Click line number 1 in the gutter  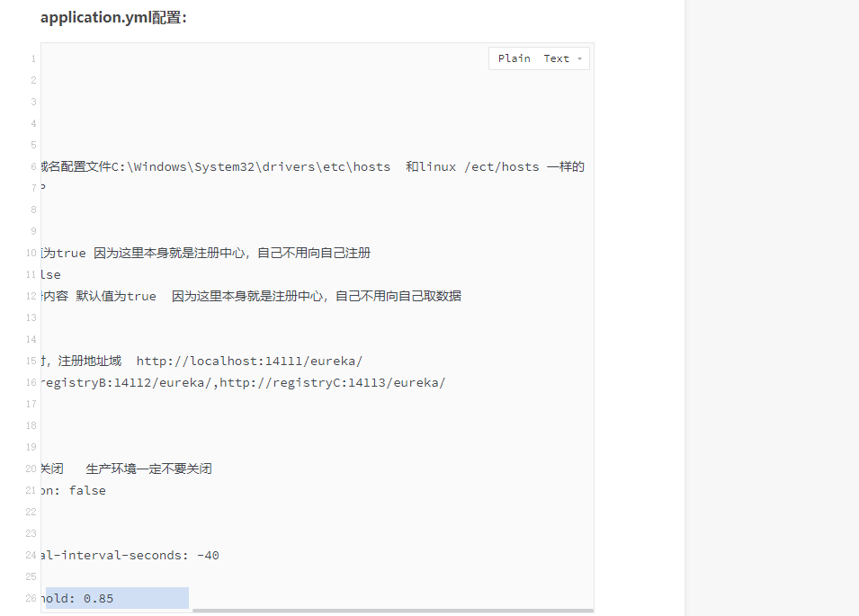[32, 58]
